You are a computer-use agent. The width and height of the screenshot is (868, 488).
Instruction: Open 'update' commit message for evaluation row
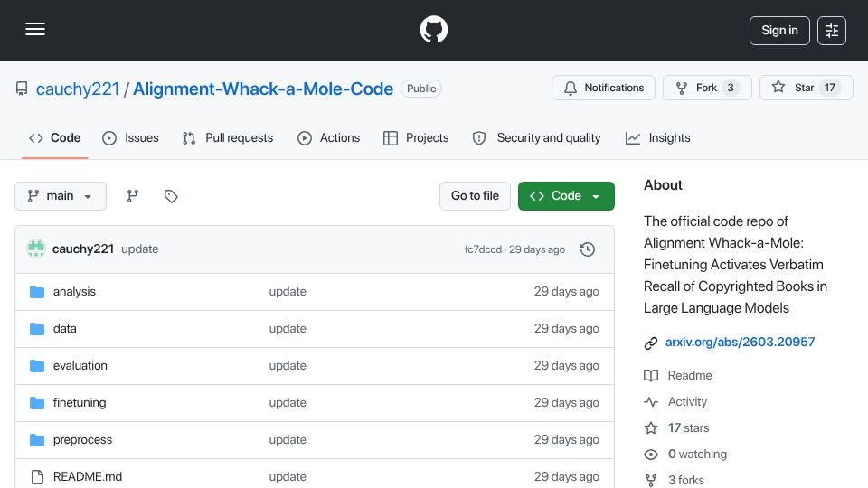click(288, 366)
